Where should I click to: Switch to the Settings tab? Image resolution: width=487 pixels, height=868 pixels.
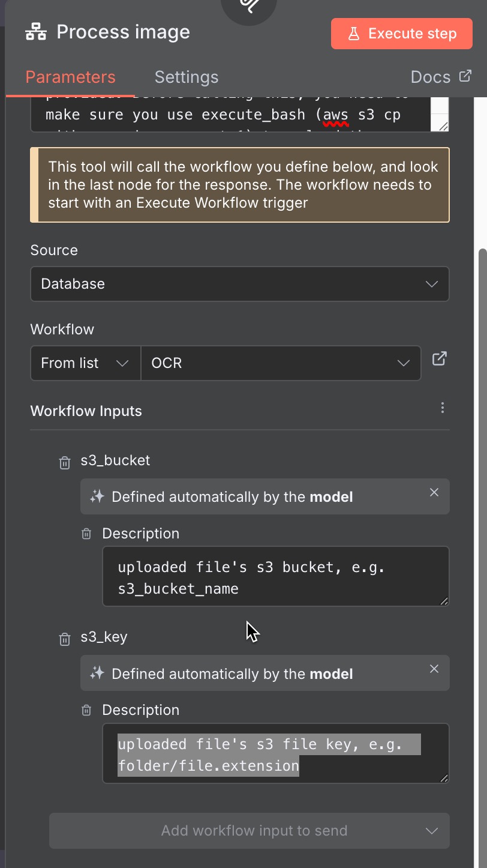[x=186, y=77]
